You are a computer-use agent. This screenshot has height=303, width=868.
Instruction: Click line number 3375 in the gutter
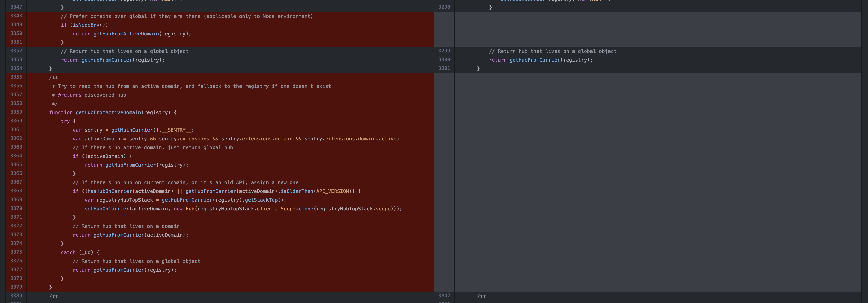click(16, 252)
